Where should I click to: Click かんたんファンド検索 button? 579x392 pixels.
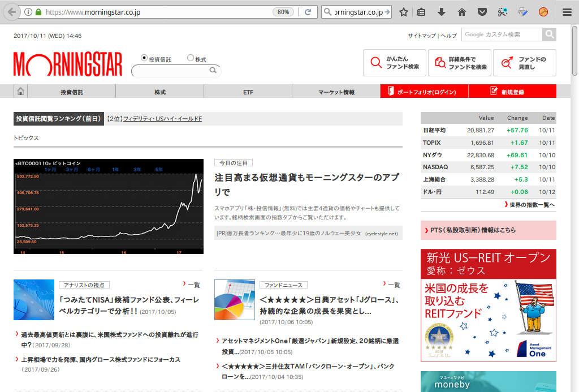pos(395,63)
